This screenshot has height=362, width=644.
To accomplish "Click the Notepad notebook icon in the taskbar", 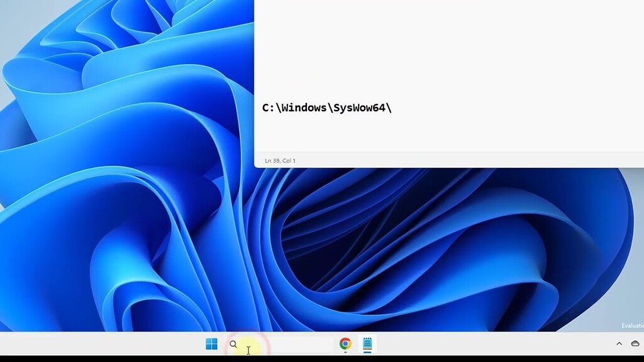I will (x=368, y=344).
